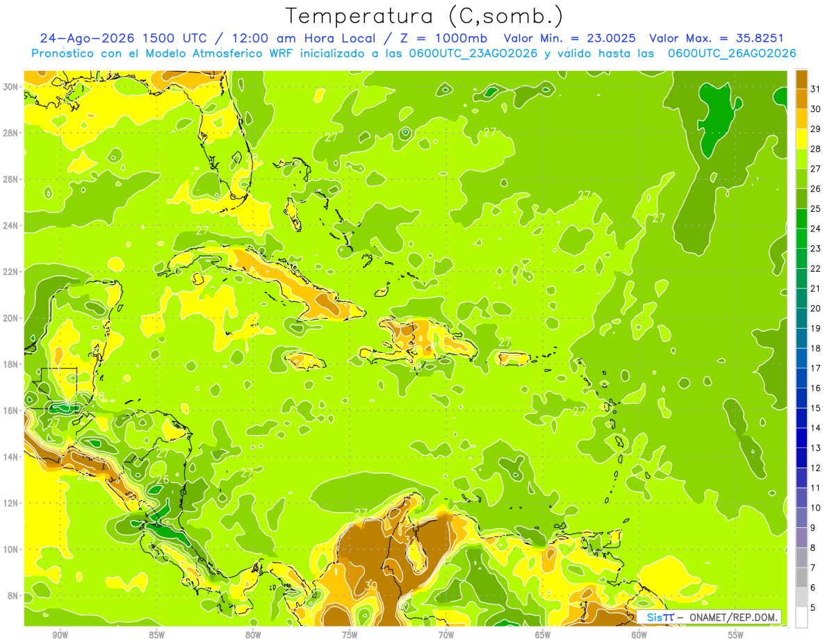This screenshot has height=644, width=834.
Task: Click legend value 31 on colorbar
Action: [816, 89]
